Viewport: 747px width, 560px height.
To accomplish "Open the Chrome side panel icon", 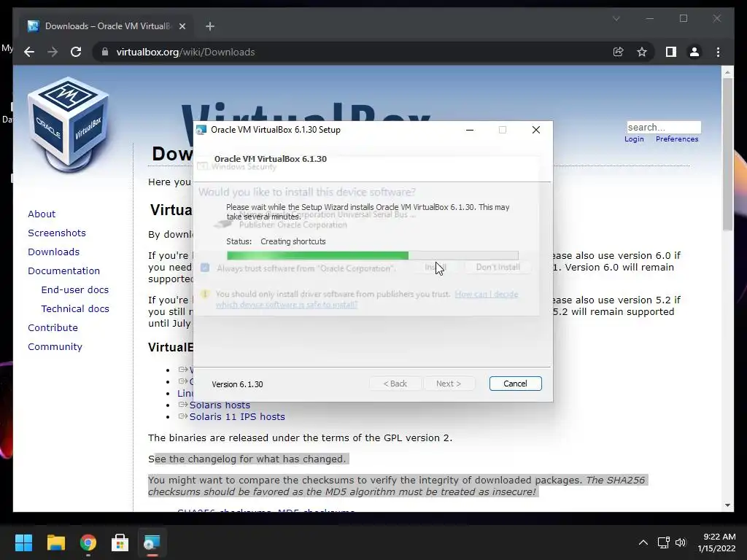I will pyautogui.click(x=671, y=52).
